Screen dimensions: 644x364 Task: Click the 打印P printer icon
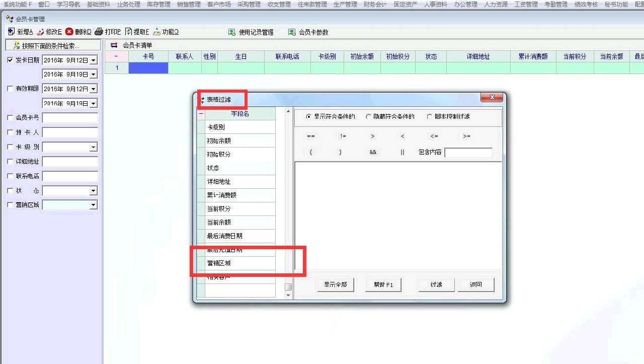click(x=99, y=32)
